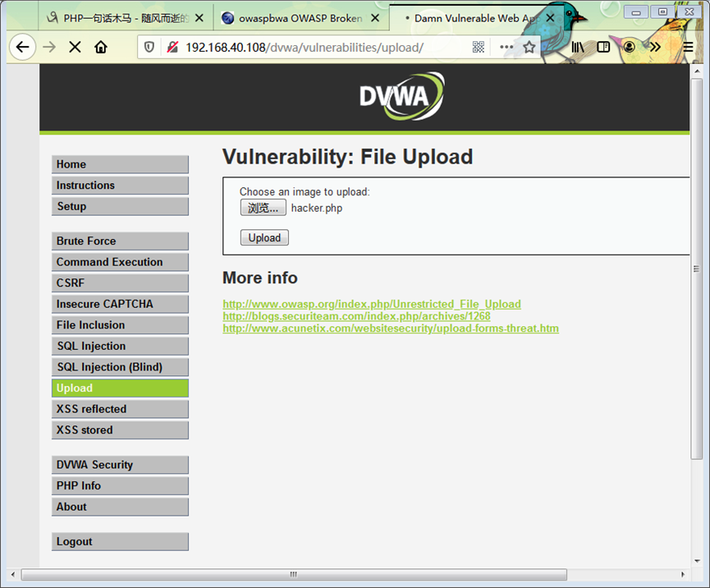Open the browser Home page icon
Image resolution: width=710 pixels, height=588 pixels.
[x=101, y=47]
